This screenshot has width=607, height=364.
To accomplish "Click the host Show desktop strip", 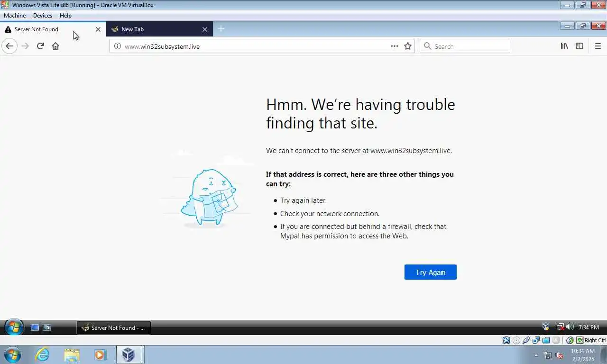I will click(604, 355).
